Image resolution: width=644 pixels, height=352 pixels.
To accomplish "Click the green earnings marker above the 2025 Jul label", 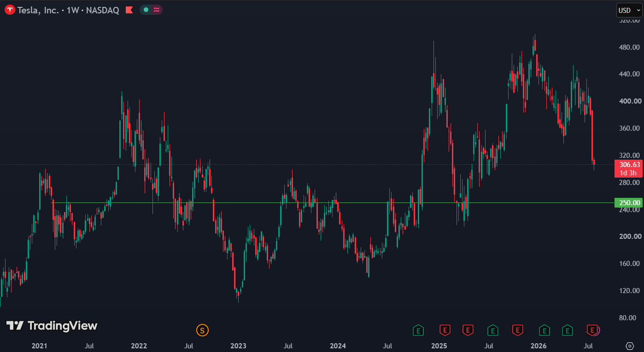I will coord(492,330).
